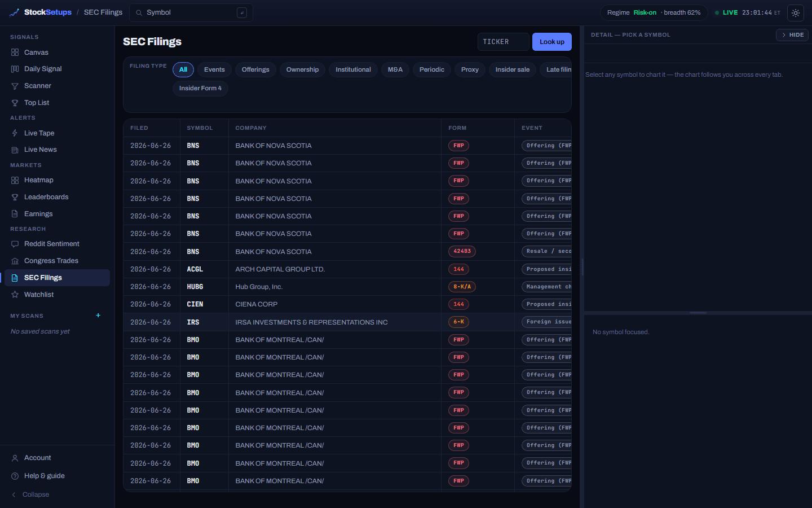Click the Management event tag in HUBG row
Image resolution: width=812 pixels, height=508 pixels.
point(547,287)
